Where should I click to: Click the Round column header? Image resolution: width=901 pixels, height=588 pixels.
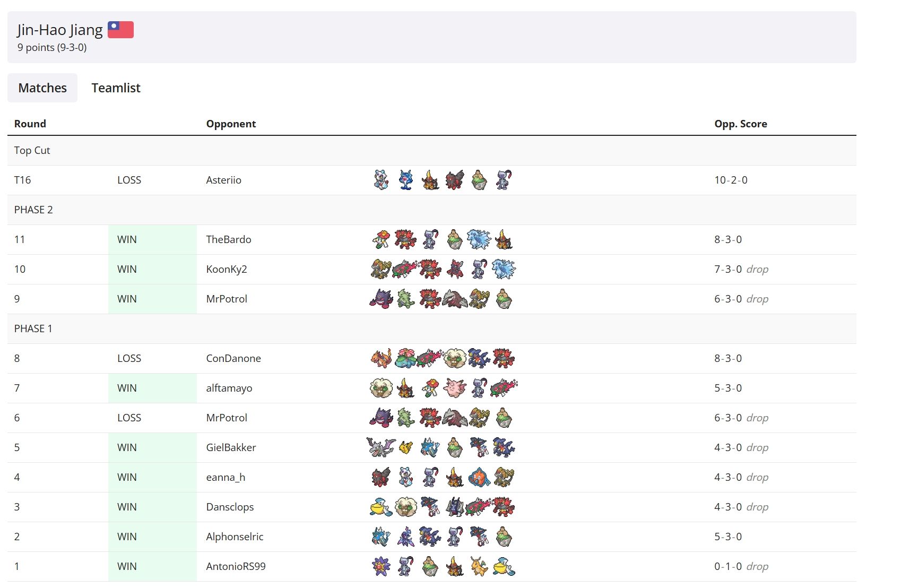tap(30, 124)
